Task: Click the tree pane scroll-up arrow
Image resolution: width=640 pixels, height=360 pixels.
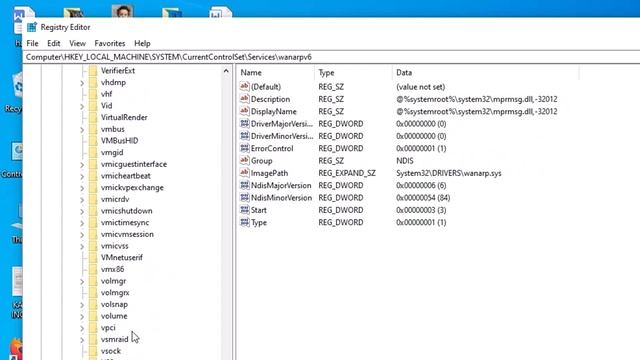Action: tap(226, 71)
